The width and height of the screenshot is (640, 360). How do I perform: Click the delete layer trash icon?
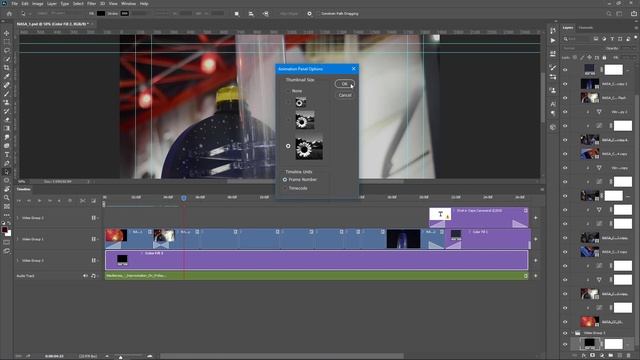tap(629, 356)
